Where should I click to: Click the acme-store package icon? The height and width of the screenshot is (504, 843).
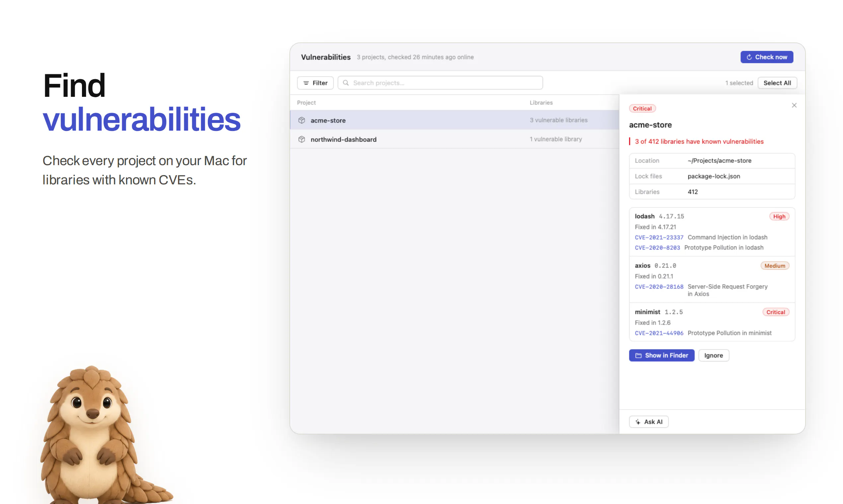click(x=301, y=120)
